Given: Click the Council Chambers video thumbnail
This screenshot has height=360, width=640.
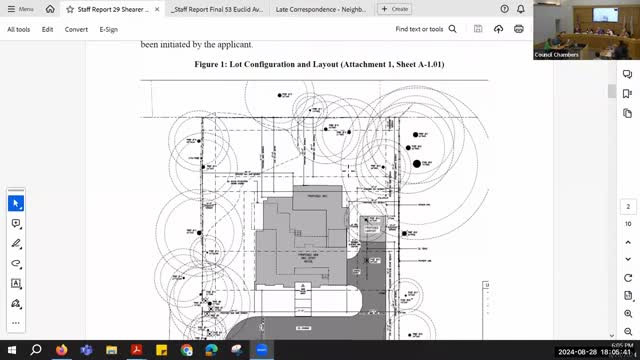Looking at the screenshot, I should coord(587,30).
